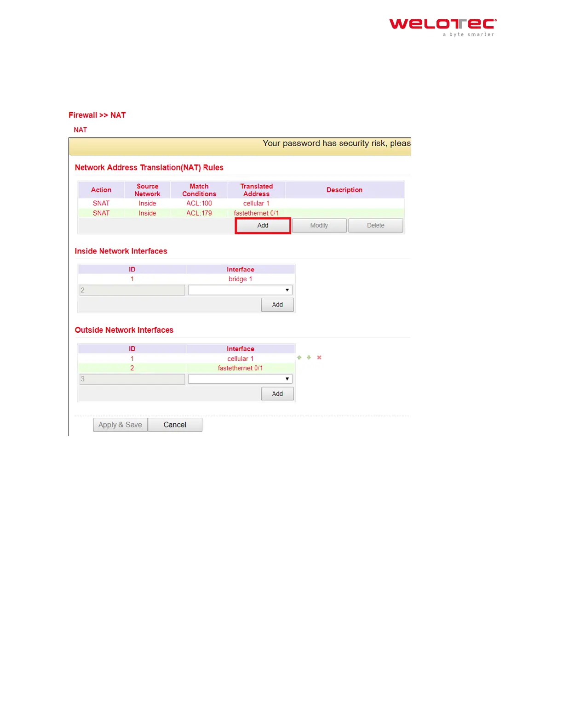Click the Add button under NAT Rules
Viewport: 563px width, 728px height.
[263, 226]
